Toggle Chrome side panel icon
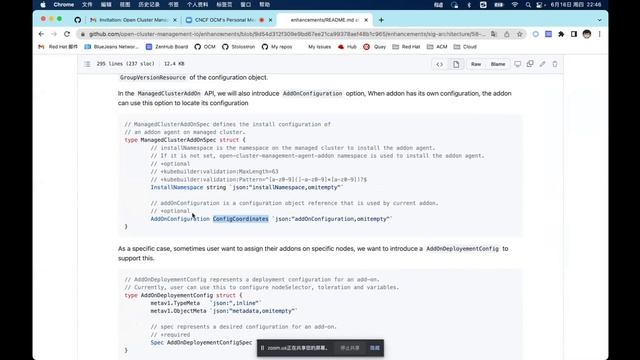The width and height of the screenshot is (640, 360). pyautogui.click(x=574, y=34)
